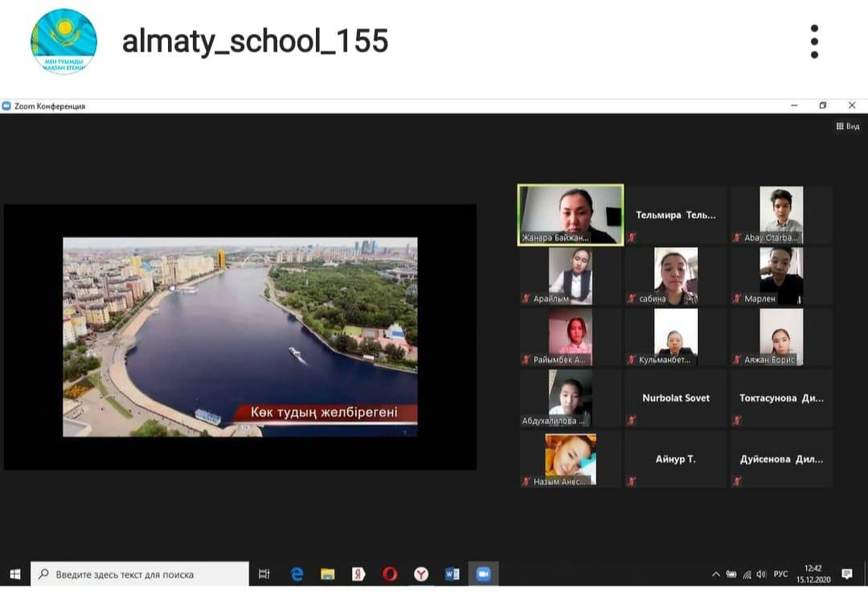The width and height of the screenshot is (868, 592).
Task: Open the Вид view options menu
Action: pyautogui.click(x=848, y=126)
